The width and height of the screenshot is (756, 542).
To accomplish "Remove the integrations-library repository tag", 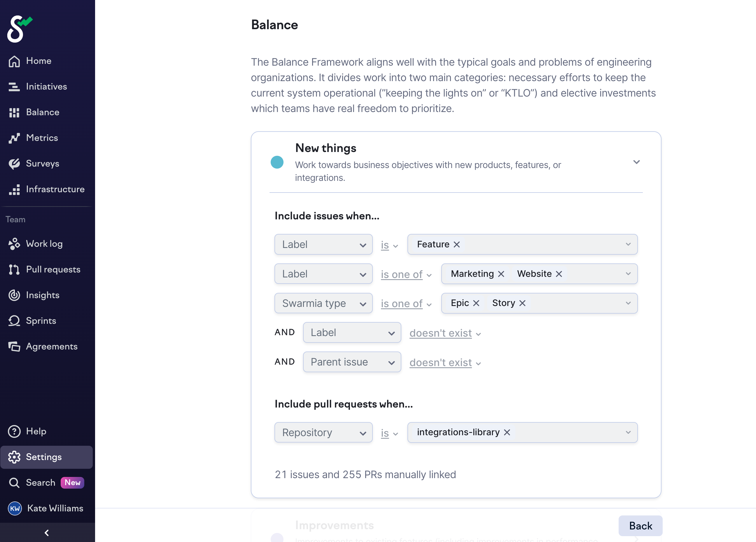I will [507, 432].
